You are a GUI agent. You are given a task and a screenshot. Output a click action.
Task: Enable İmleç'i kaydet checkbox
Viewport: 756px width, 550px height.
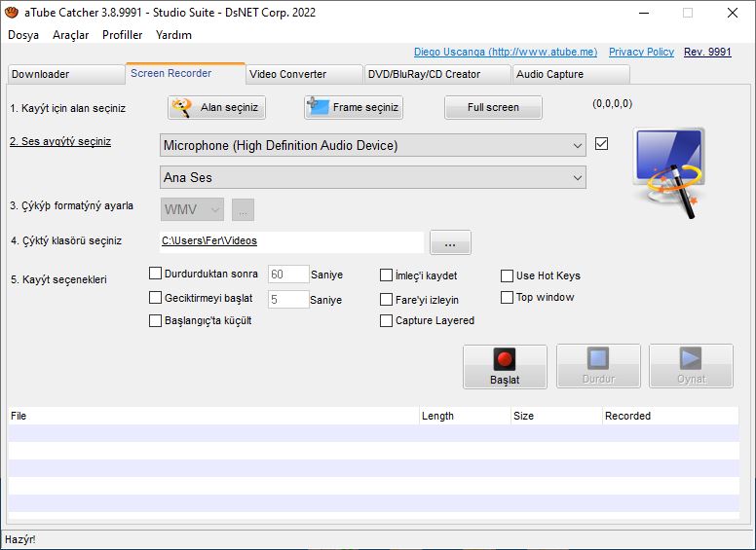point(386,275)
